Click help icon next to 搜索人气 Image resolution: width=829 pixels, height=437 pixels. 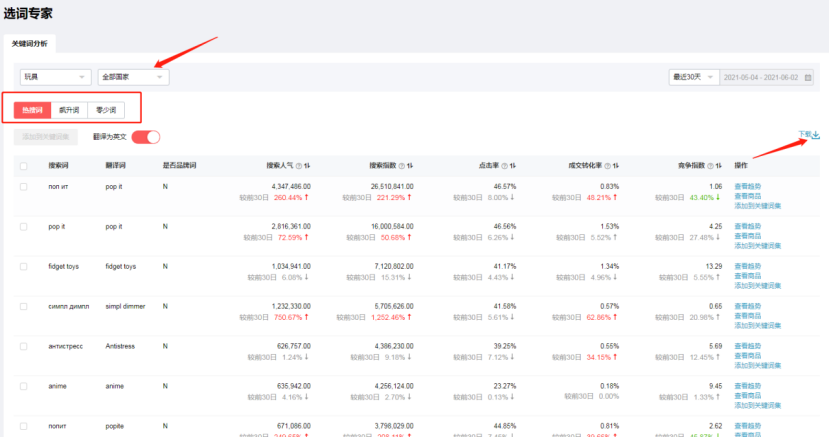[299, 165]
